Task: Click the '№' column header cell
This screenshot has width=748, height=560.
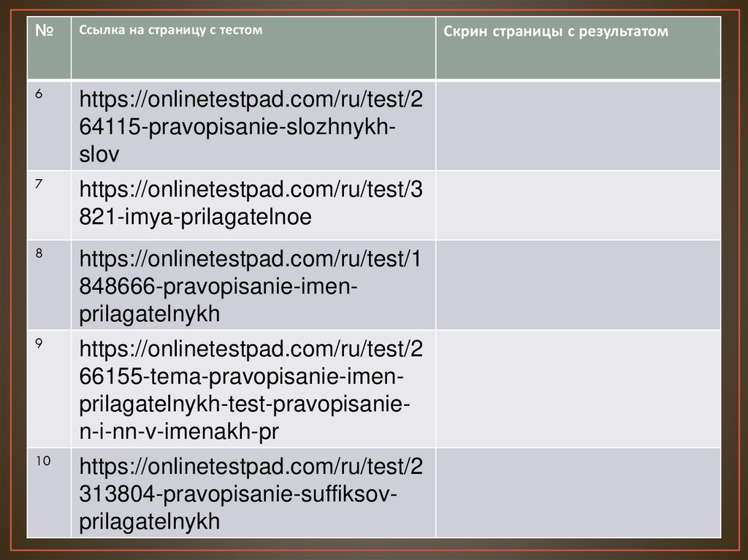Action: pyautogui.click(x=48, y=47)
